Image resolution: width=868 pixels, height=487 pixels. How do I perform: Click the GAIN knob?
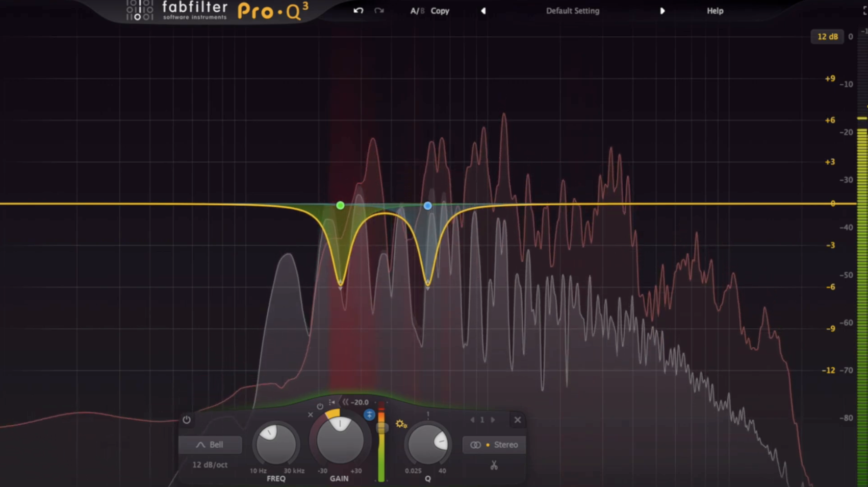(340, 440)
